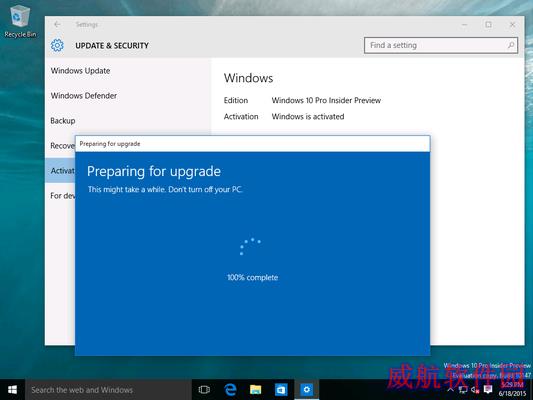This screenshot has width=533, height=400.
Task: Click 'This might take a while' message
Action: pos(165,189)
